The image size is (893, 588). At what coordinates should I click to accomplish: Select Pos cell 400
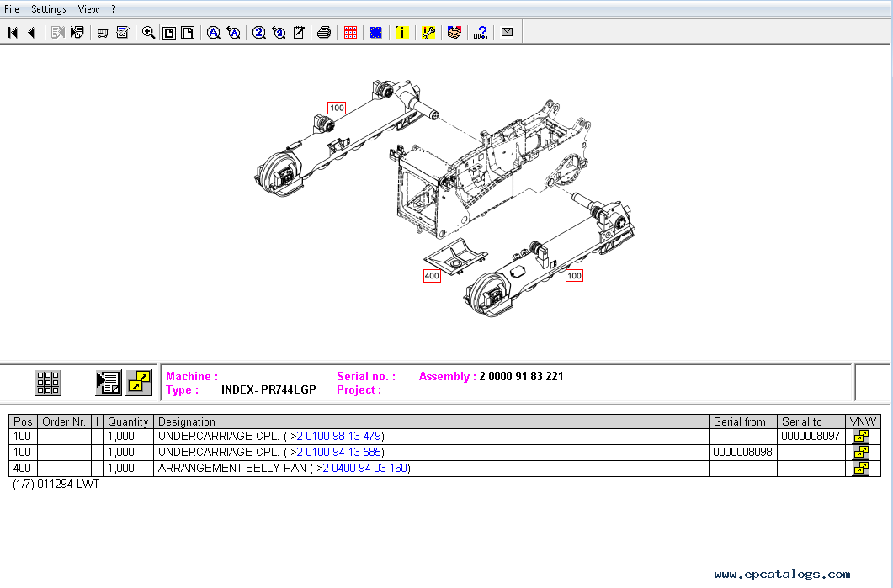[22, 469]
